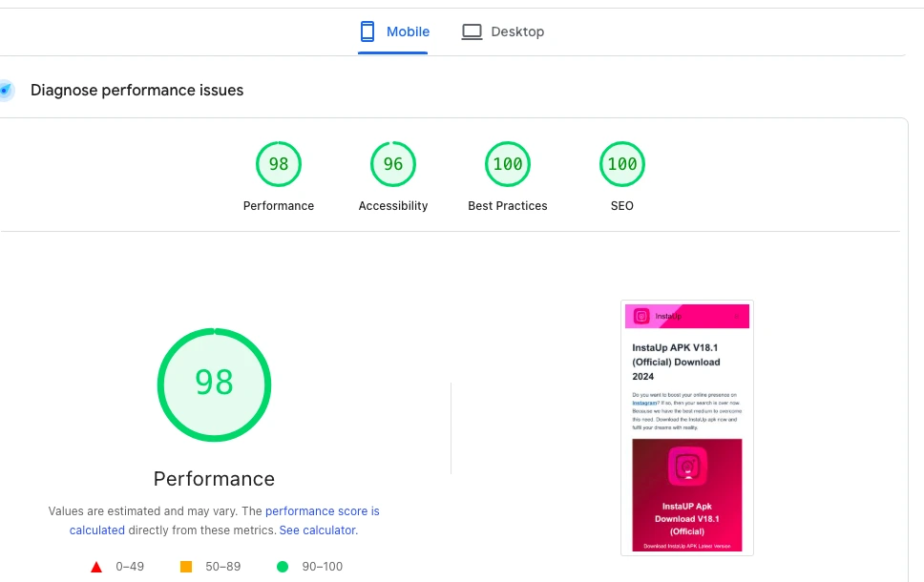This screenshot has width=924, height=582.
Task: Open the 'performance score is calculated' link
Action: click(322, 511)
